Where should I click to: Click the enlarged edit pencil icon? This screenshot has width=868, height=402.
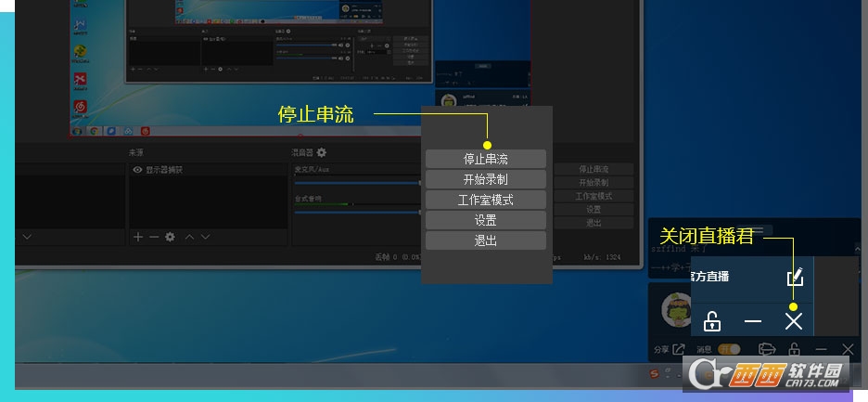tap(795, 277)
